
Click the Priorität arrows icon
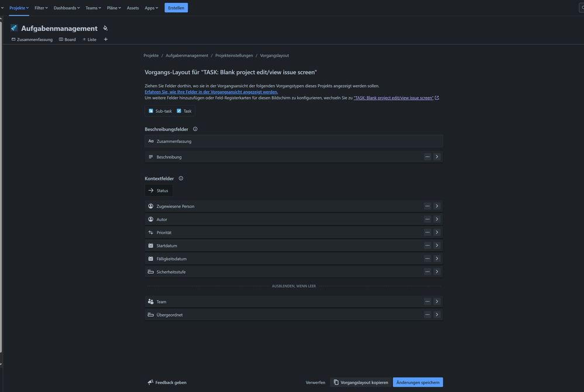point(151,232)
